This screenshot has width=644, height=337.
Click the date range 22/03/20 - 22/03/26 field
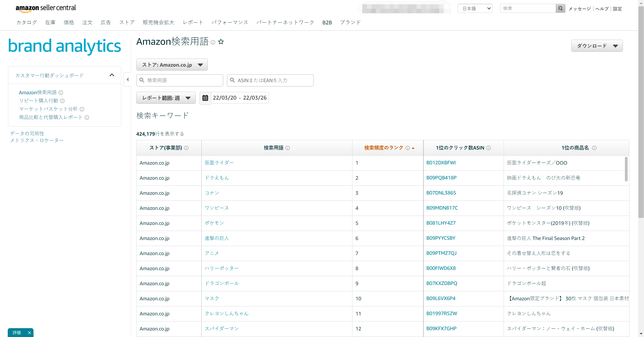[240, 98]
